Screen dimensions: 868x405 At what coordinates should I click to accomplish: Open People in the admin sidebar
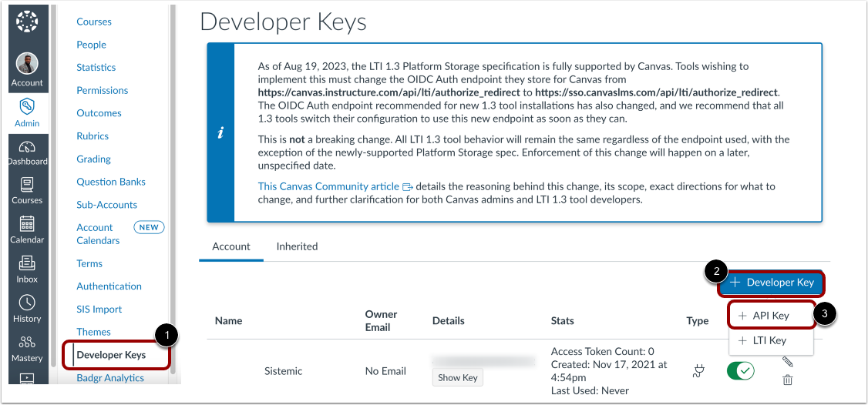coord(91,45)
